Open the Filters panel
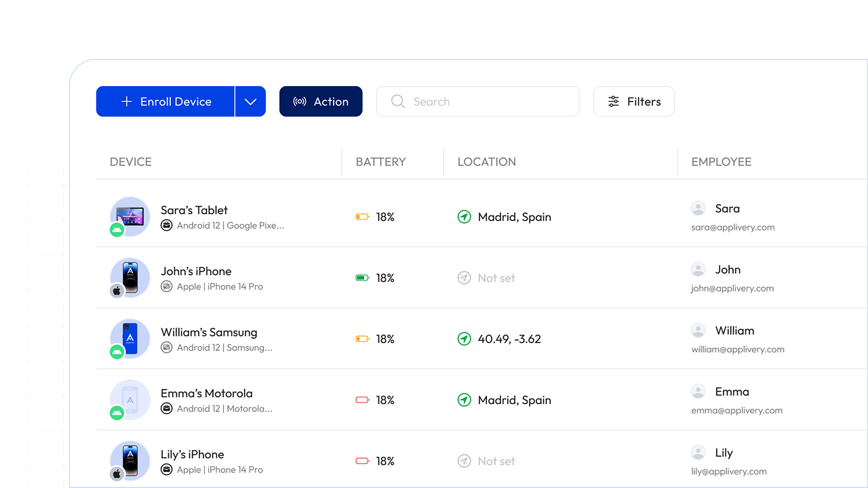 pos(633,102)
